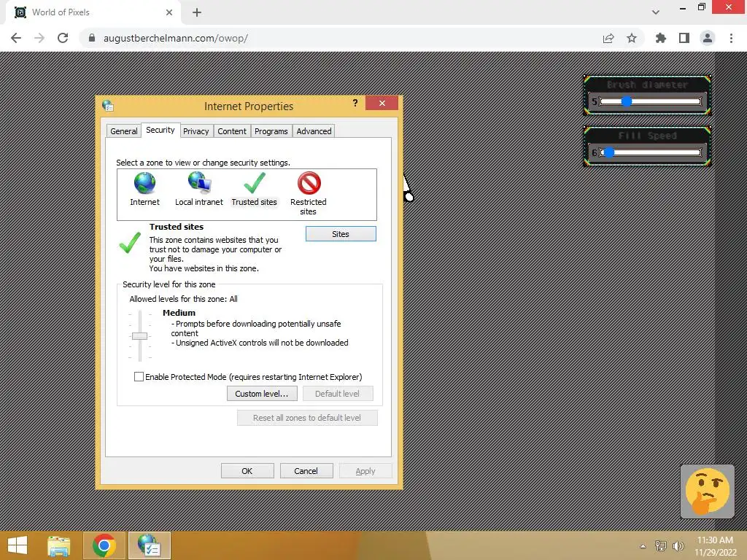This screenshot has width=747, height=560.
Task: Open the Chrome profile avatar
Action: [x=708, y=38]
